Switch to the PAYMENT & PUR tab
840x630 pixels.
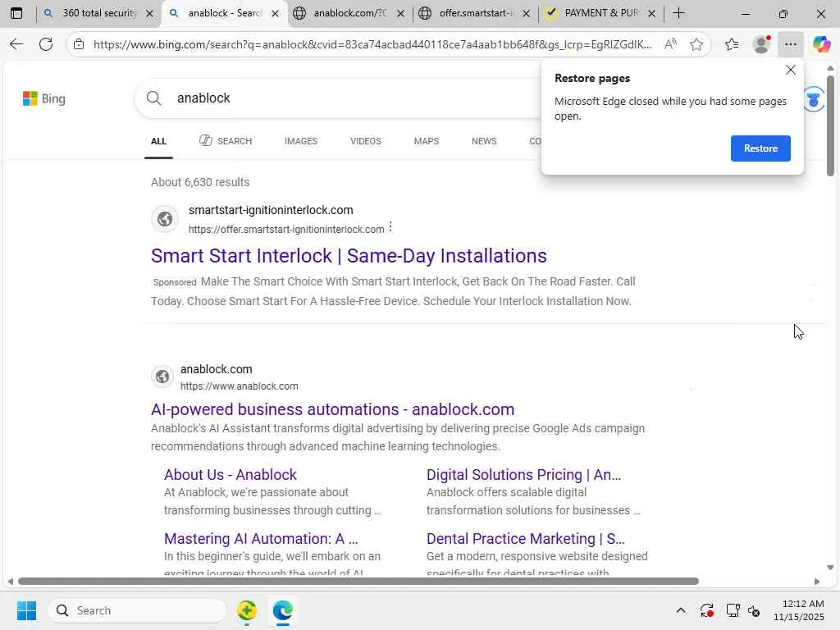click(x=601, y=13)
